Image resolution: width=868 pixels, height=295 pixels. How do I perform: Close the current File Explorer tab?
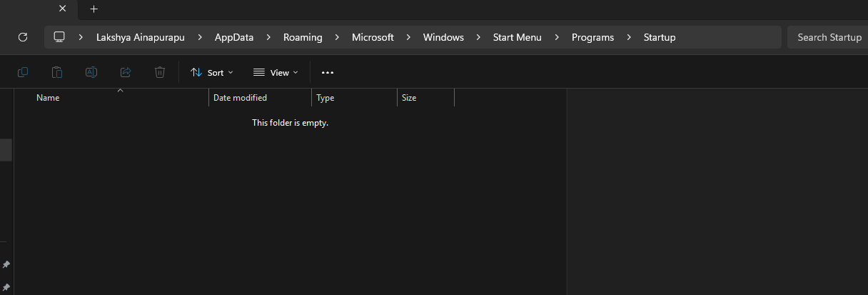(63, 9)
